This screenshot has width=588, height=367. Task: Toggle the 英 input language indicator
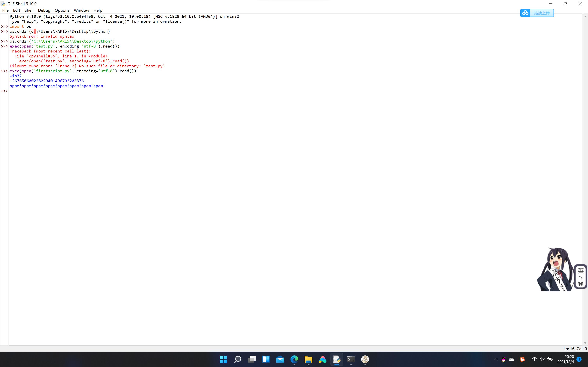580,270
